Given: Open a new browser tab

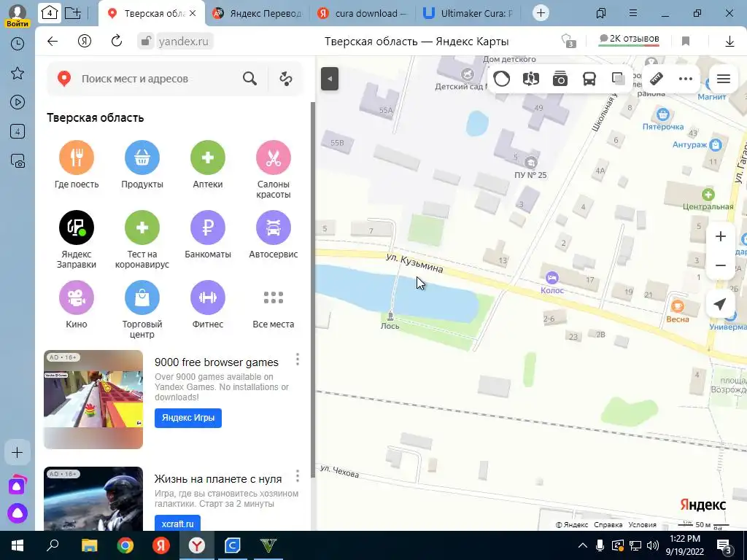Looking at the screenshot, I should pyautogui.click(x=541, y=13).
